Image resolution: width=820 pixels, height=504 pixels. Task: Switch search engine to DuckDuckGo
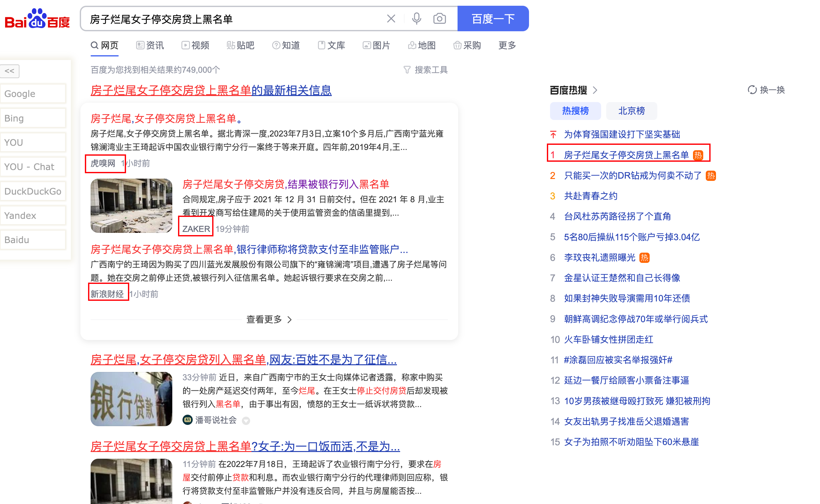pyautogui.click(x=33, y=191)
